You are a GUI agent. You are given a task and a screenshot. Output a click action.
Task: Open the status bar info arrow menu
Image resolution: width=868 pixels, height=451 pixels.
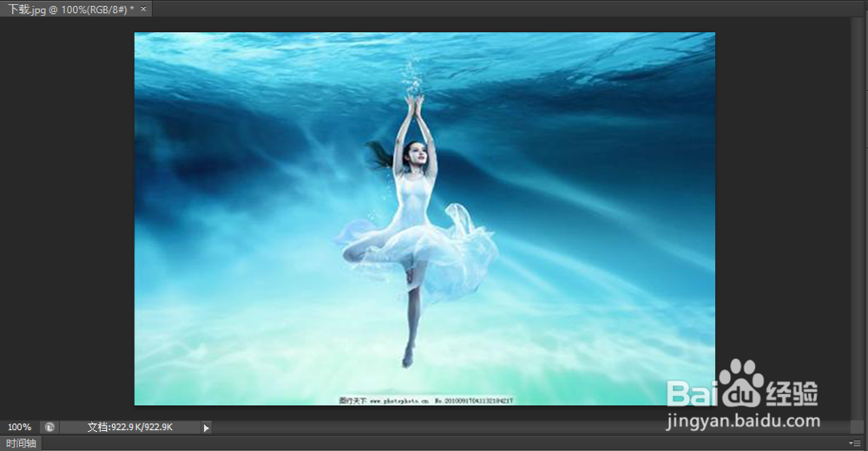pyautogui.click(x=207, y=428)
